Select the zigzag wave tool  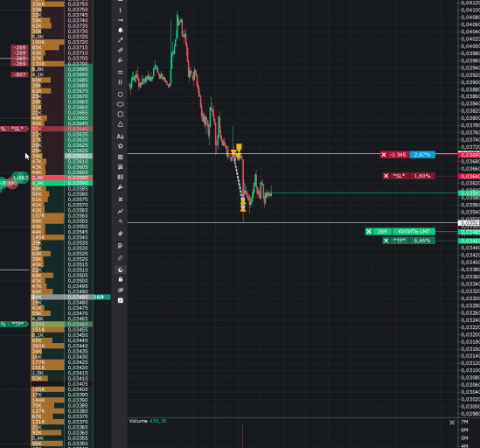(x=121, y=211)
